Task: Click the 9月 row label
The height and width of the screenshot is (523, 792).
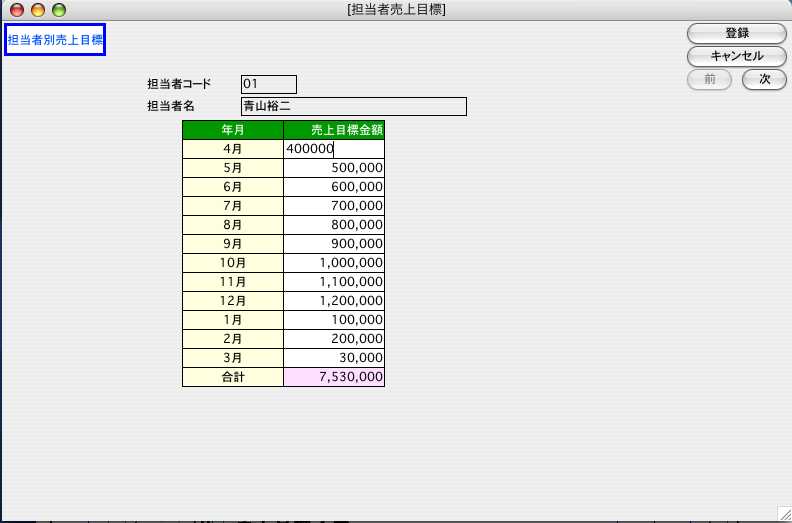Action: 233,244
